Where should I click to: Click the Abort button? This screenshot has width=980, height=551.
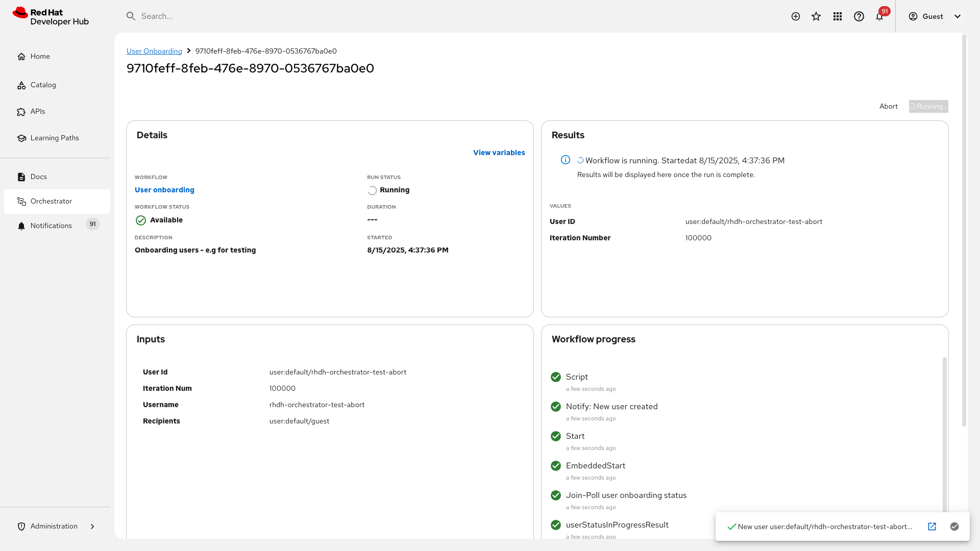pos(888,106)
